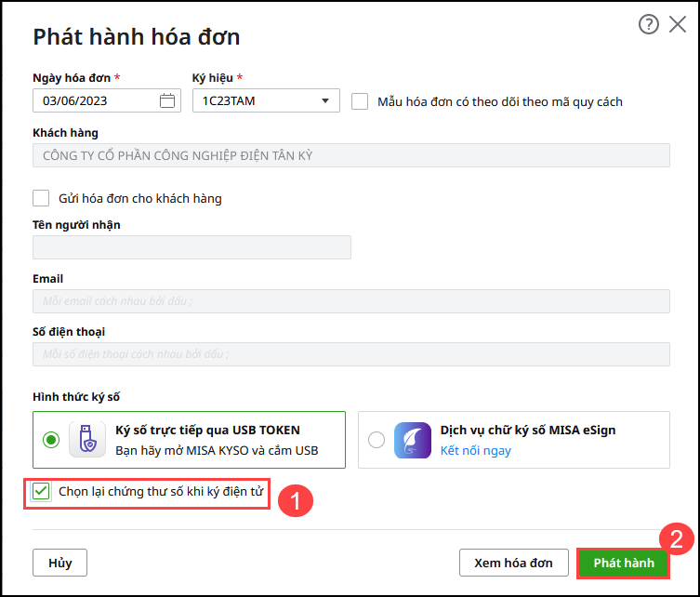Open the calendar date picker icon

coord(167,101)
